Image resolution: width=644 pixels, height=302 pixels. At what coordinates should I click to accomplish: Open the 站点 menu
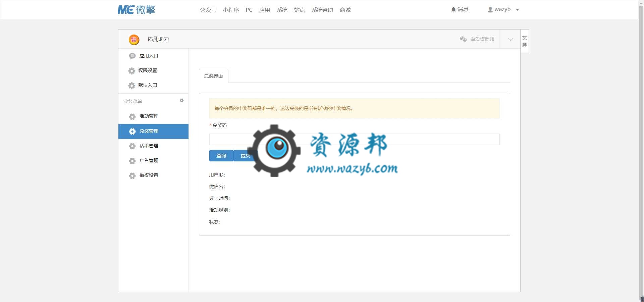click(x=299, y=10)
